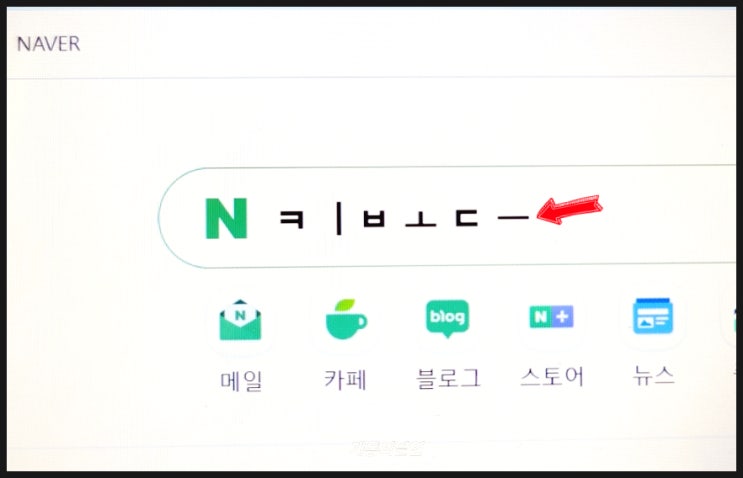This screenshot has width=743, height=478.
Task: Click the ㅂ character in the search text
Action: coord(374,219)
